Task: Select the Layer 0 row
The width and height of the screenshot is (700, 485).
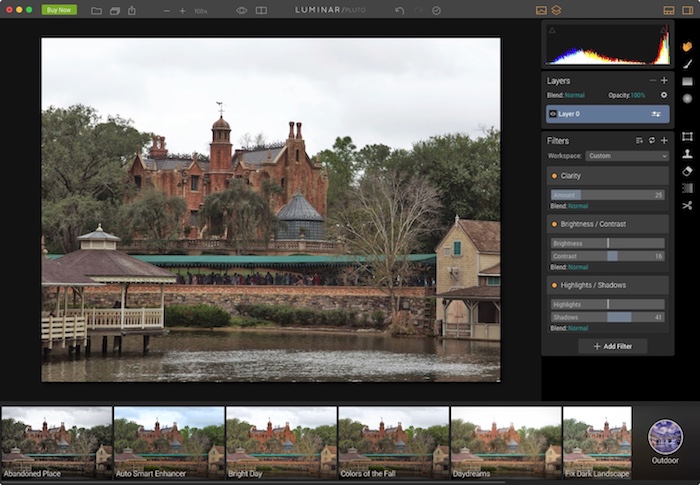Action: click(608, 114)
